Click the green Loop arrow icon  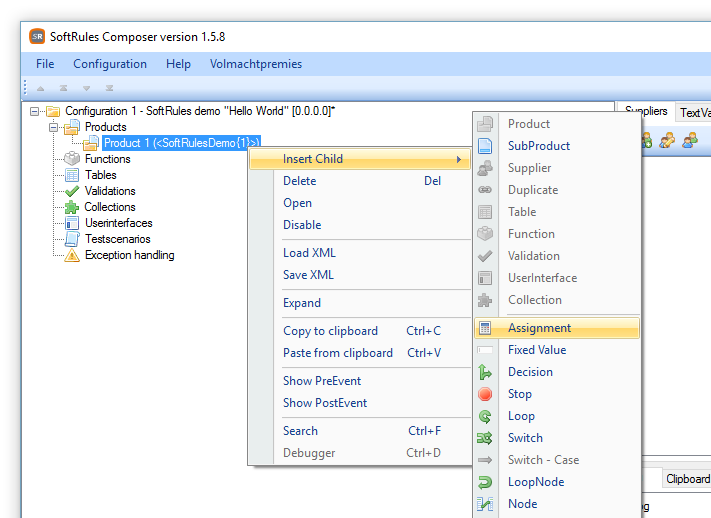485,416
